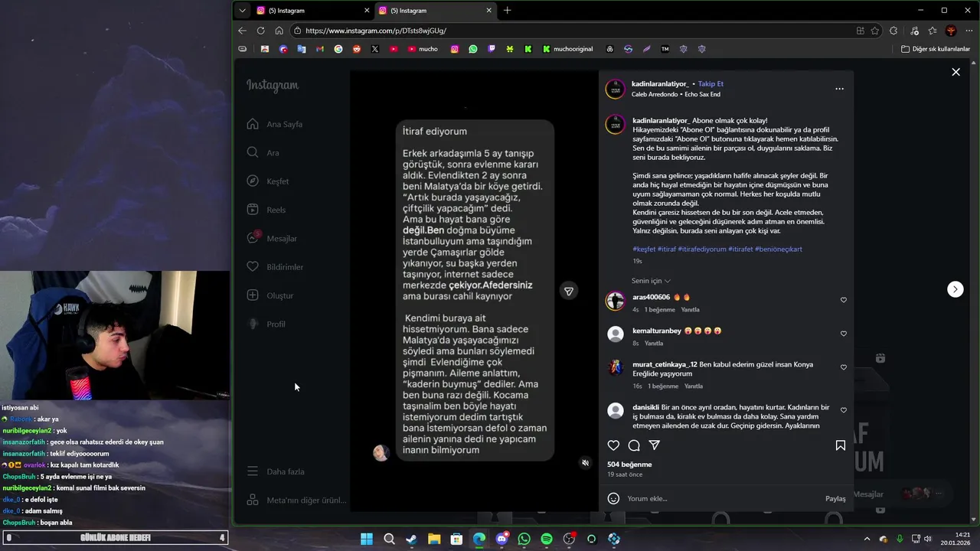Open kadinlaranlatiyor_ profile from post header

(660, 83)
